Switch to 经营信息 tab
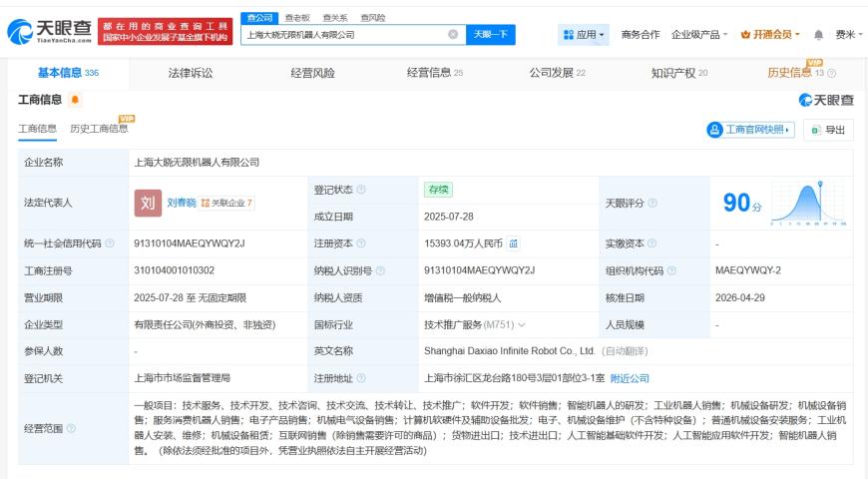The image size is (868, 479). 435,73
